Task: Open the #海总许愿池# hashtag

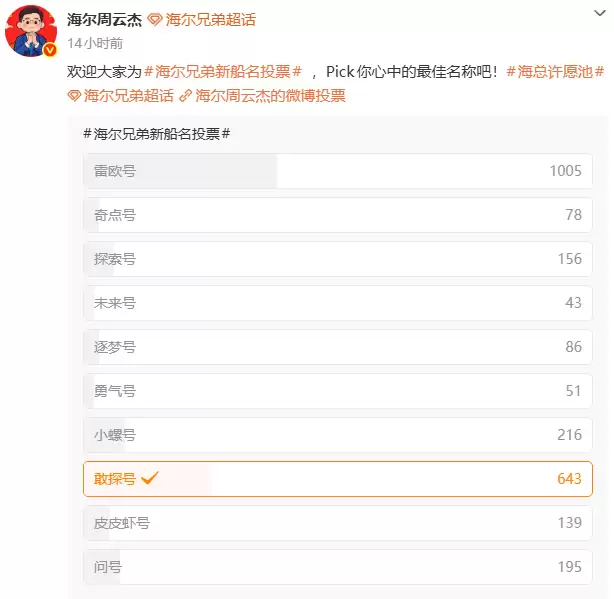Action: [x=555, y=72]
